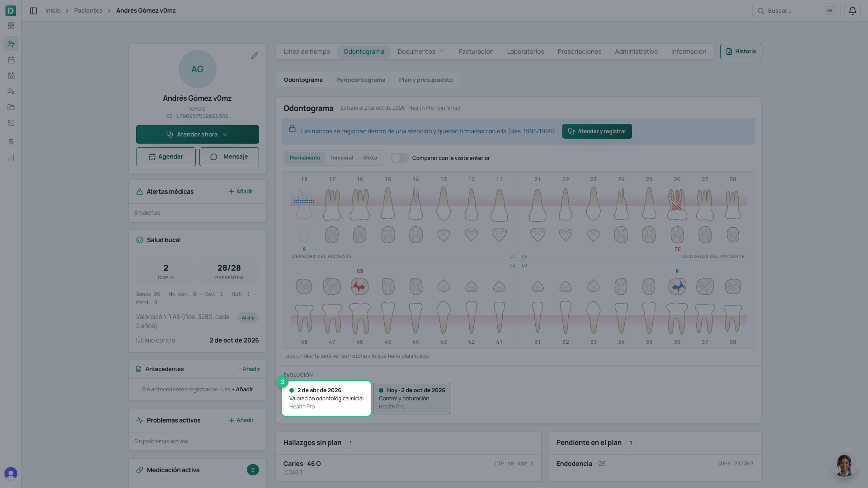The image size is (868, 488).
Task: Select the patients icon in left sidebar
Action: tap(11, 44)
